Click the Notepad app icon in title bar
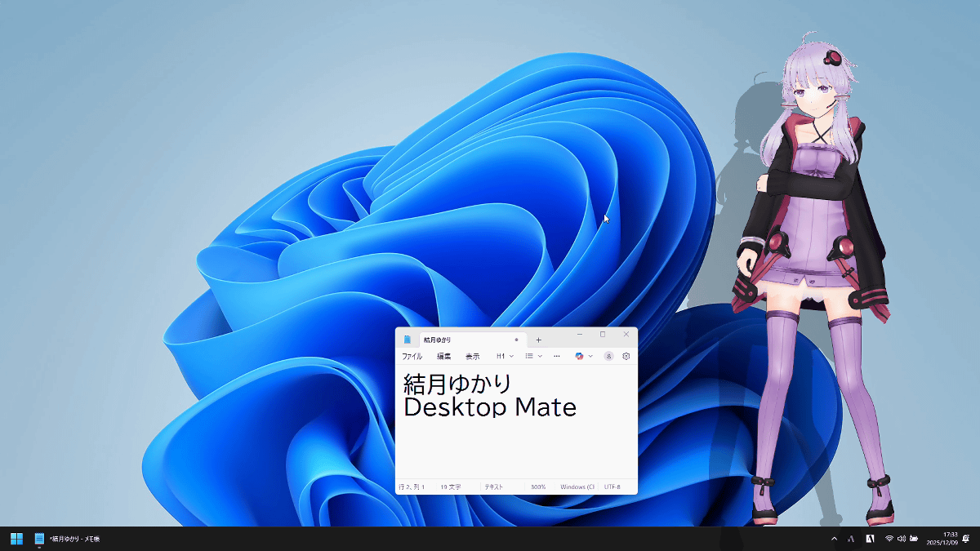This screenshot has width=980, height=551. coord(408,340)
